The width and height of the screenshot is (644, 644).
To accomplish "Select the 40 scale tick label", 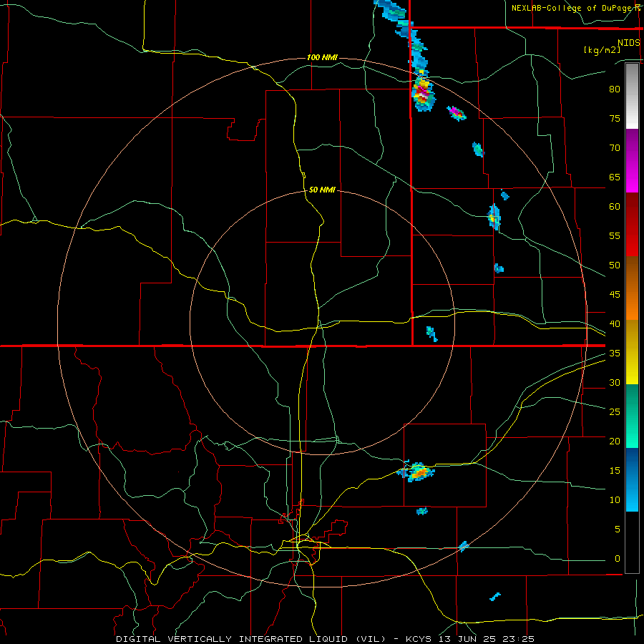I will point(615,324).
